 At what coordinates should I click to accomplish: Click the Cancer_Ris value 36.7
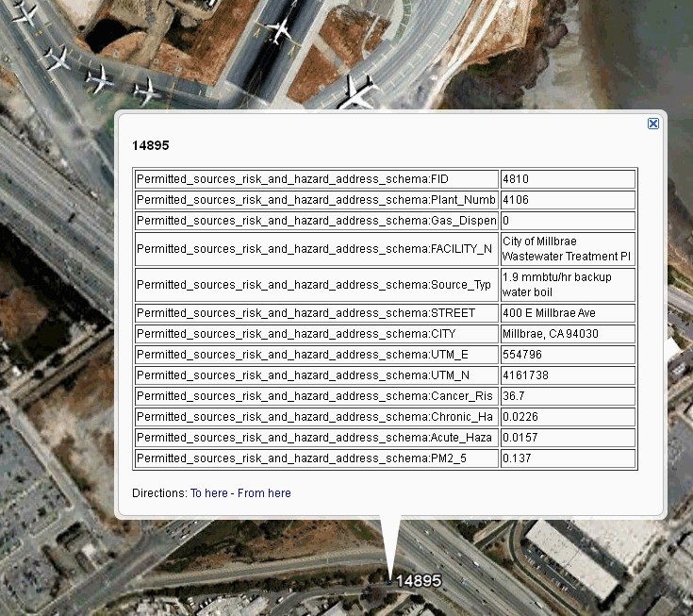point(514,395)
